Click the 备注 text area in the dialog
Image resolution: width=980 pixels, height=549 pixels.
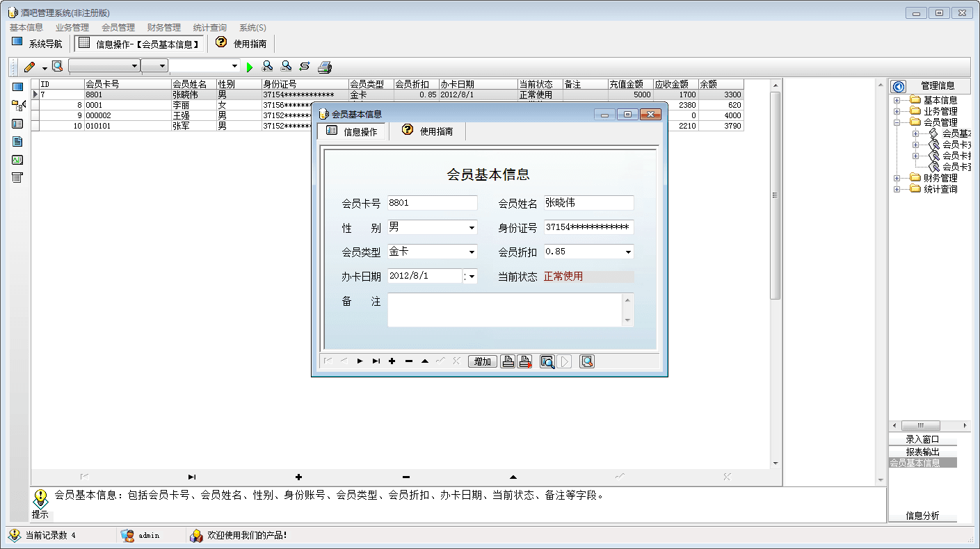[506, 310]
